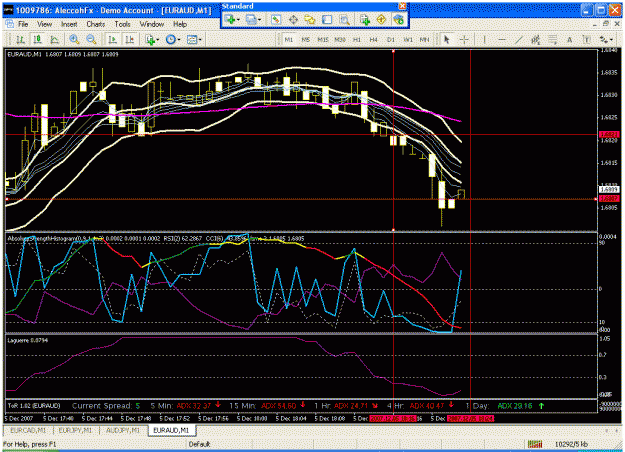Open the Window menu
The width and height of the screenshot is (625, 452).
tap(152, 24)
